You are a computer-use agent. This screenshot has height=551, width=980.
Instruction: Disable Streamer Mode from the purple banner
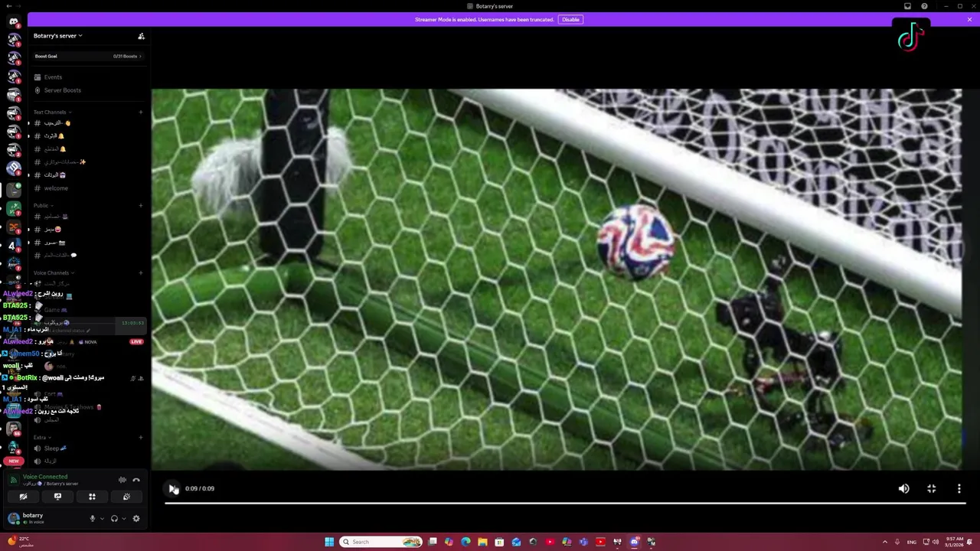click(x=570, y=19)
